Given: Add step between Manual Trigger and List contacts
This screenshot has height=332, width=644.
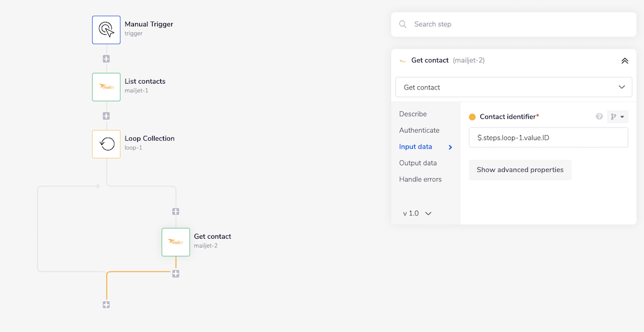Looking at the screenshot, I should (x=106, y=59).
